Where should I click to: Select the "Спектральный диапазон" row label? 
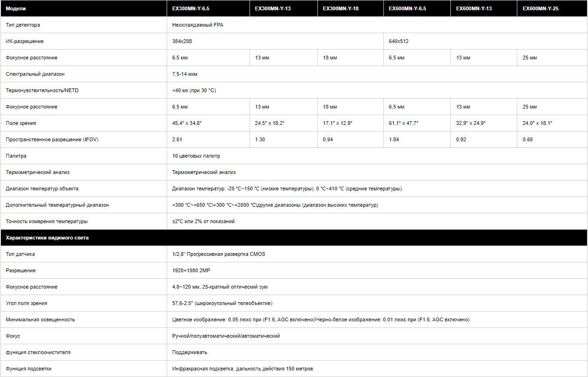click(x=35, y=74)
